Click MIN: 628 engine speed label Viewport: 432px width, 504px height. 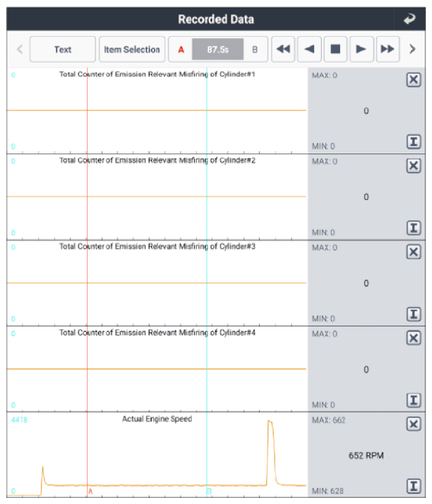coord(328,491)
